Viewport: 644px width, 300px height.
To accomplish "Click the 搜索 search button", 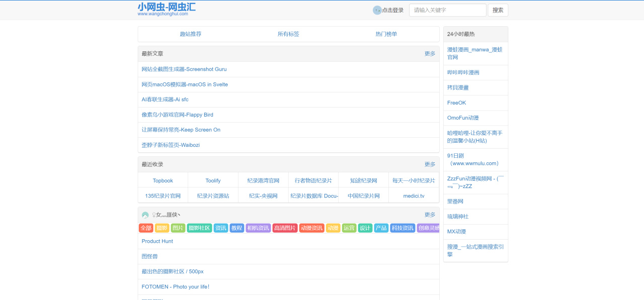I will [x=498, y=10].
